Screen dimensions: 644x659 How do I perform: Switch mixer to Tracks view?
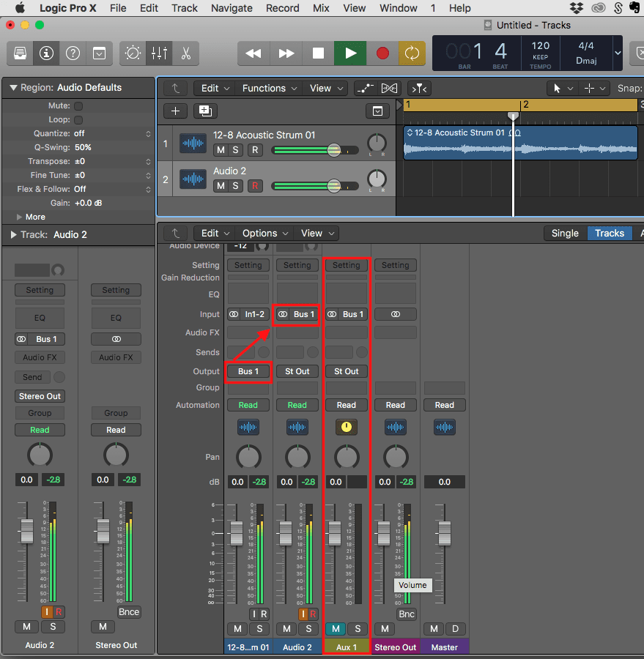click(x=610, y=234)
